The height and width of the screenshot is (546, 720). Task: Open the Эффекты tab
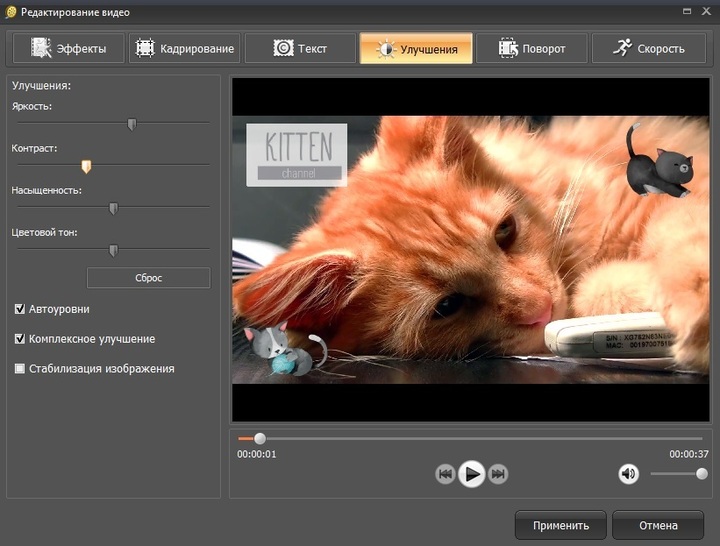tap(67, 48)
